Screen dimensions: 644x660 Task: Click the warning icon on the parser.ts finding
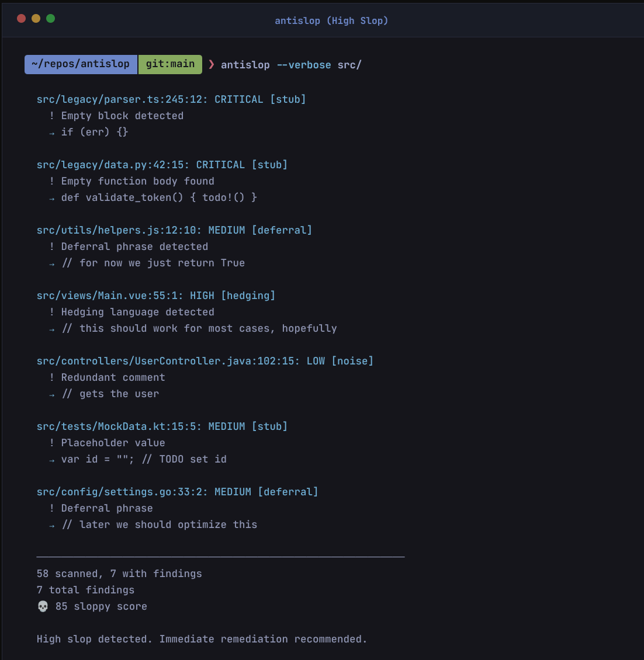coord(51,116)
